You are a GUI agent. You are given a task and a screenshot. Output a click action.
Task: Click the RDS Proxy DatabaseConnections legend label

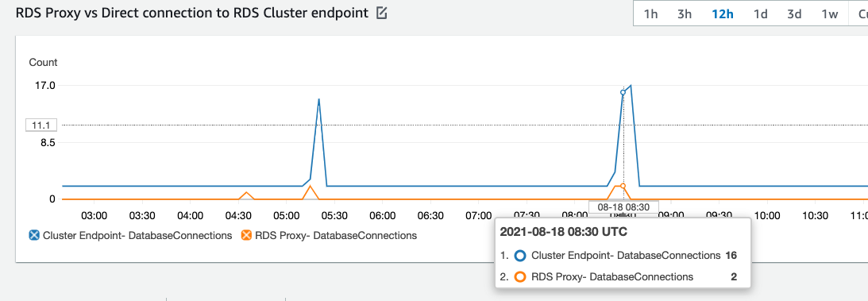pyautogui.click(x=335, y=235)
